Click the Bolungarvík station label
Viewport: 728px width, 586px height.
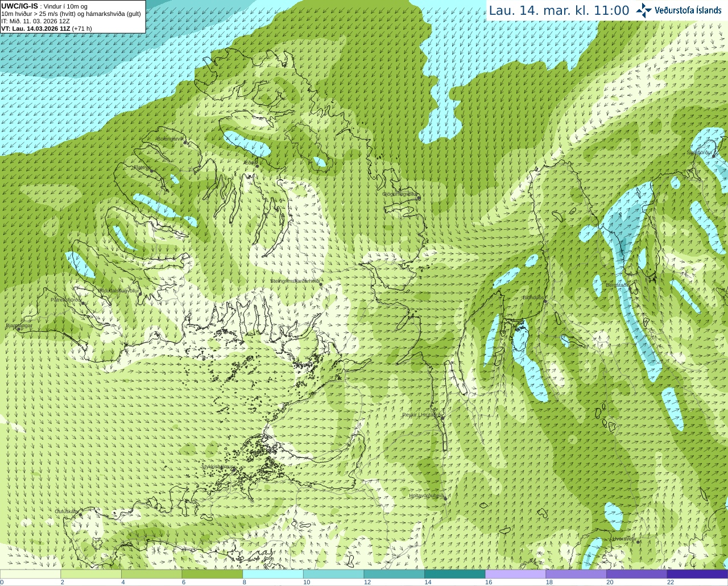tap(171, 139)
